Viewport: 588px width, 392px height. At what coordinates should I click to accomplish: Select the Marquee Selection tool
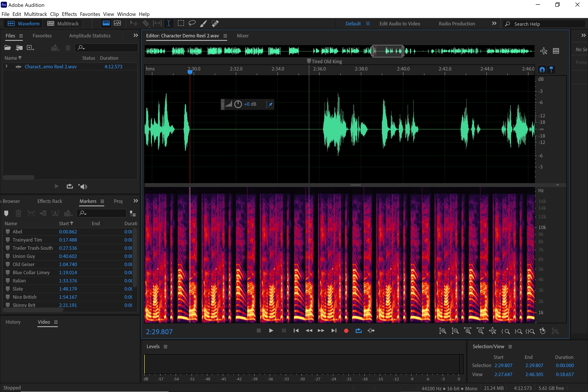(181, 23)
